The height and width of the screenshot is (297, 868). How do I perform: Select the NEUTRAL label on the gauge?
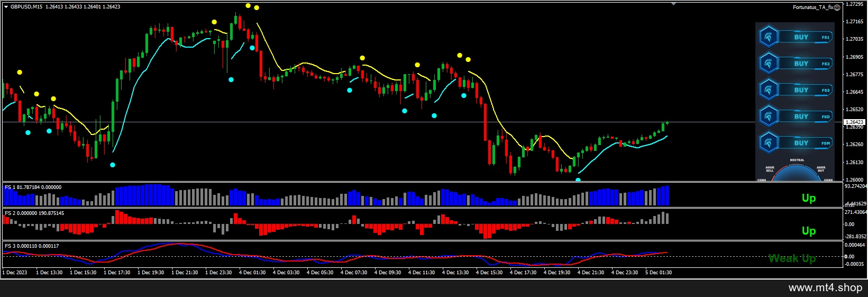(x=797, y=160)
